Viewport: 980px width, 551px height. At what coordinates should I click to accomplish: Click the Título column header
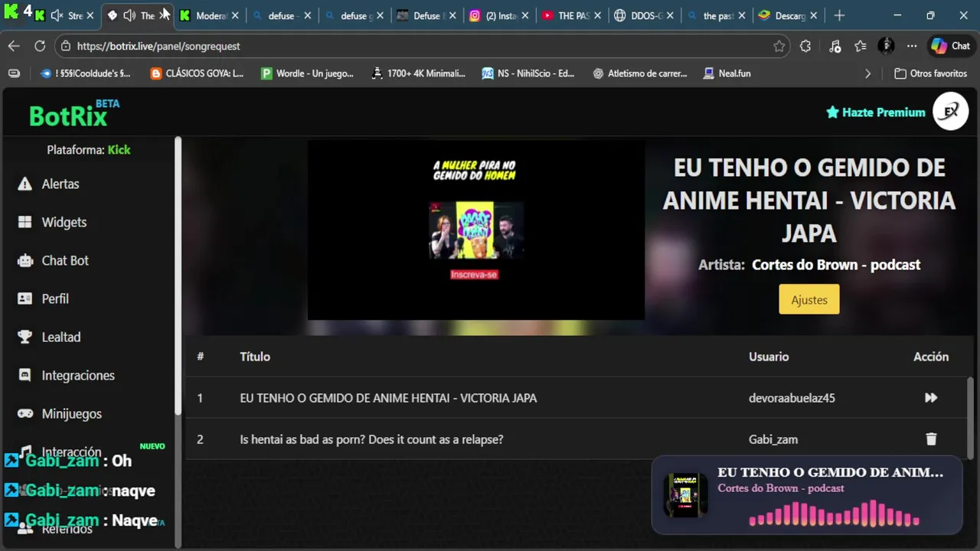255,357
